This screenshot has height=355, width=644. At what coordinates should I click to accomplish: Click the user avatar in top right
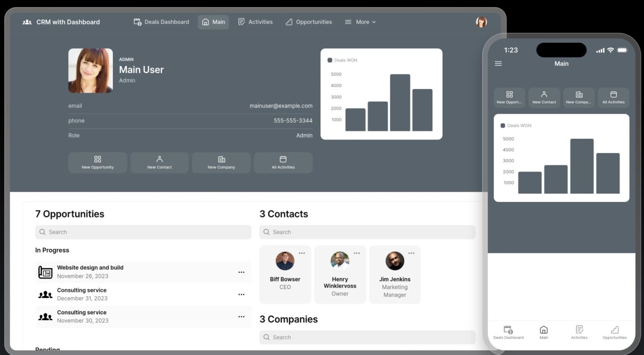(481, 22)
